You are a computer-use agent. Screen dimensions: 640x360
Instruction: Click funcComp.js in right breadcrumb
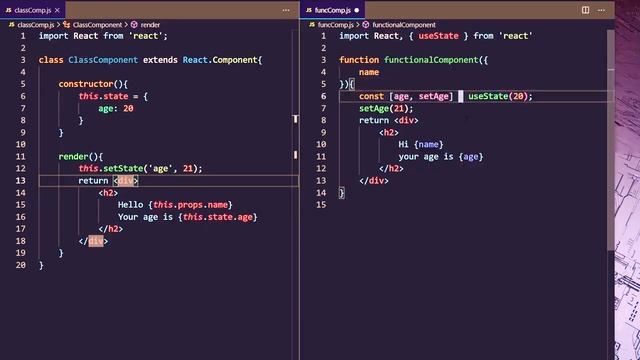[336, 25]
